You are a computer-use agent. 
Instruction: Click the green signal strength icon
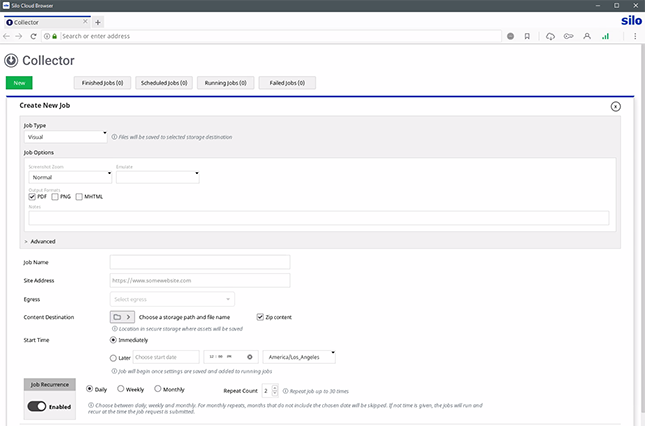(606, 36)
